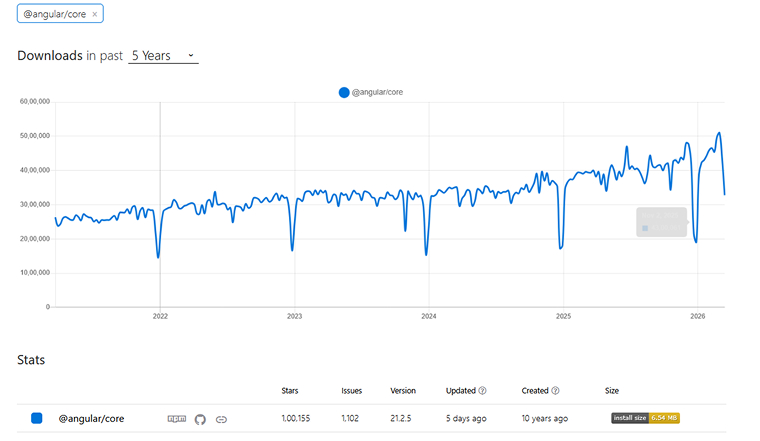760x441 pixels.
Task: Click the install size 6.54 MB badge
Action: pos(645,418)
